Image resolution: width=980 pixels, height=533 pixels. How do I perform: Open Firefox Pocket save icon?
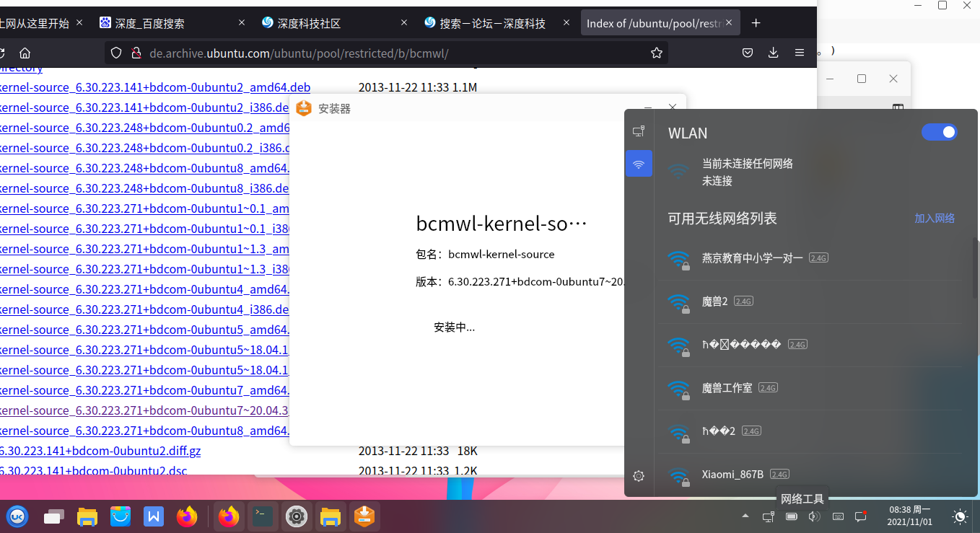pos(748,53)
